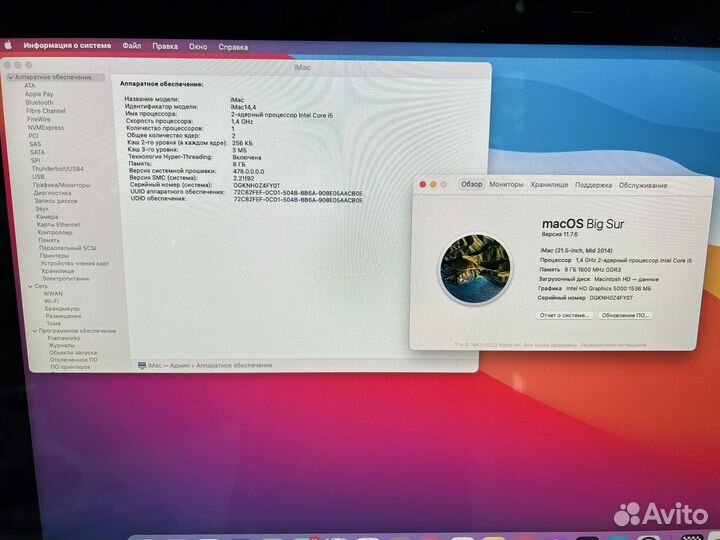Collapse the Программное обеспечение section
The image size is (720, 540).
point(35,331)
